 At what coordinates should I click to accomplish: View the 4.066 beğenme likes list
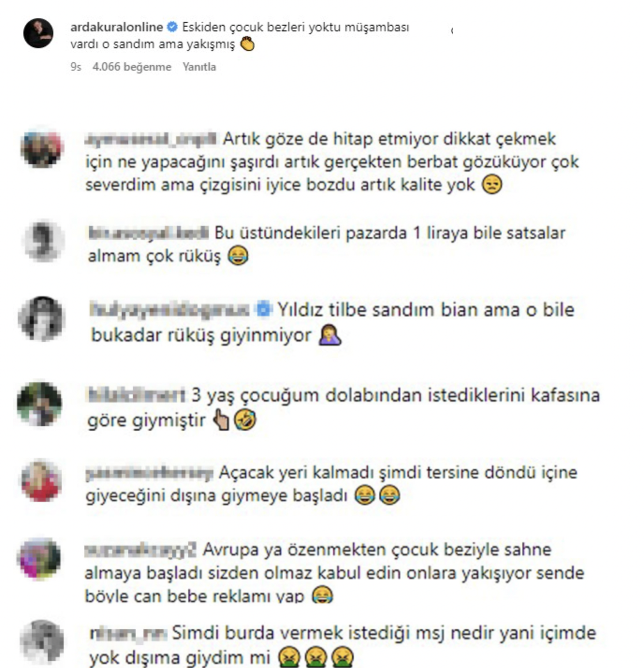tap(132, 67)
